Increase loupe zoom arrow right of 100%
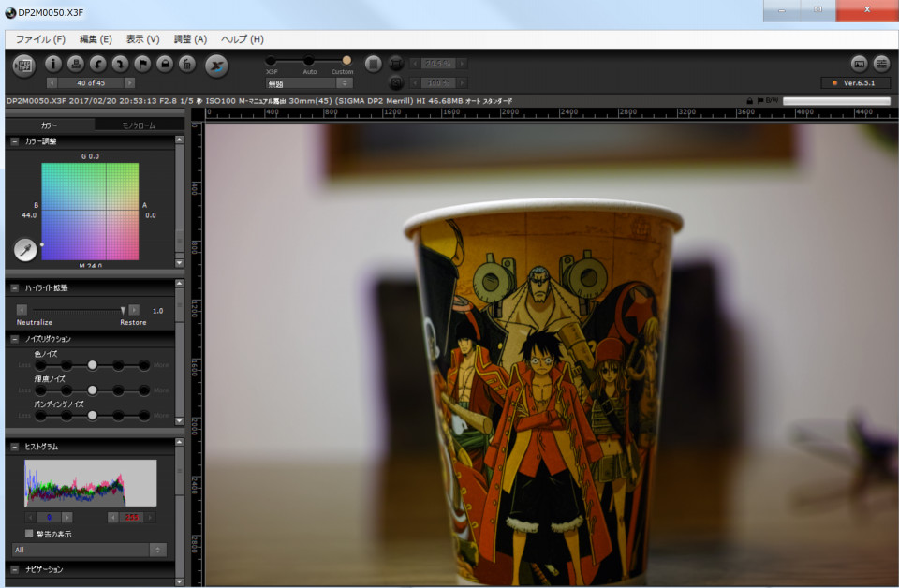This screenshot has height=588, width=899. pos(462,83)
